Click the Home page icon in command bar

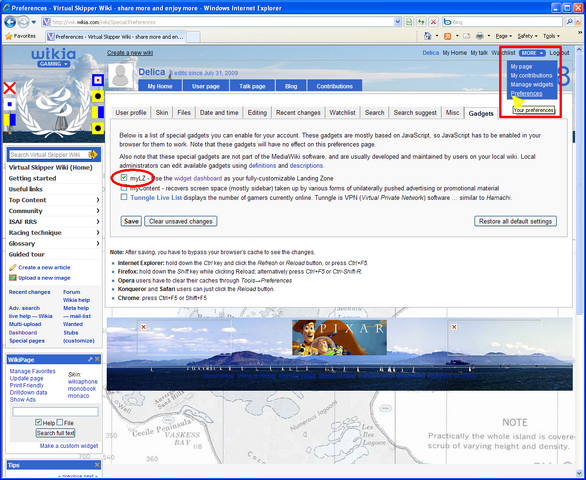428,36
